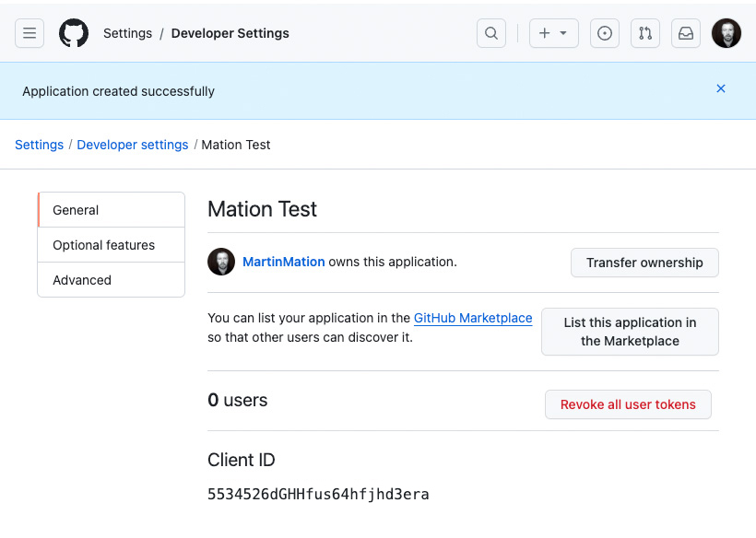Screen dimensions: 756x538
Task: Follow the 'Developer settings' breadcrumb link
Action: tap(133, 145)
